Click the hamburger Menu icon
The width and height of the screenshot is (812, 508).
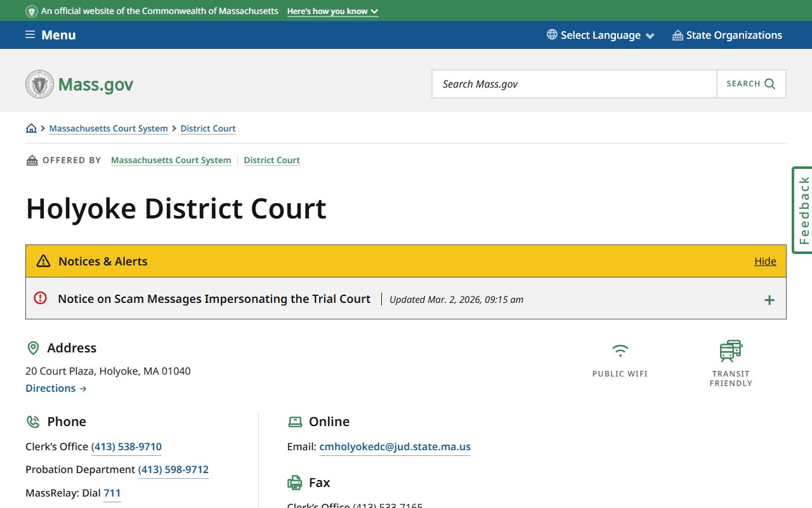[x=30, y=35]
